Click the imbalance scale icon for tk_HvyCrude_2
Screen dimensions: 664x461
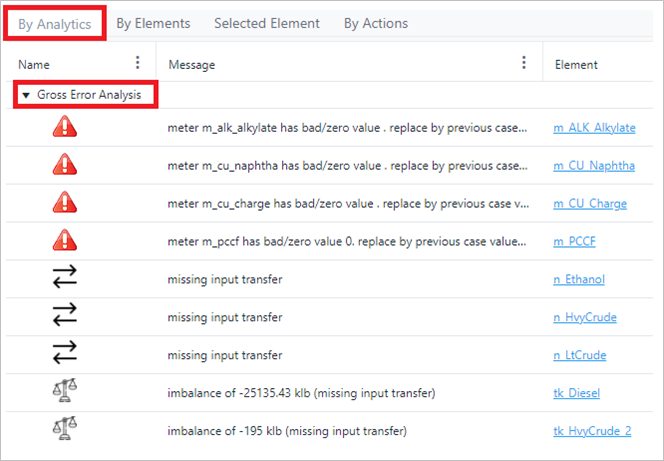point(65,431)
